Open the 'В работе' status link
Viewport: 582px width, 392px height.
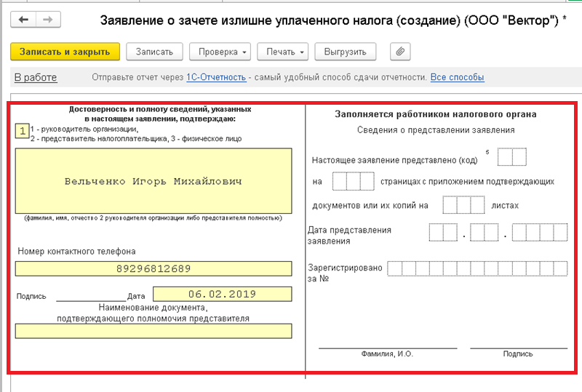point(36,77)
